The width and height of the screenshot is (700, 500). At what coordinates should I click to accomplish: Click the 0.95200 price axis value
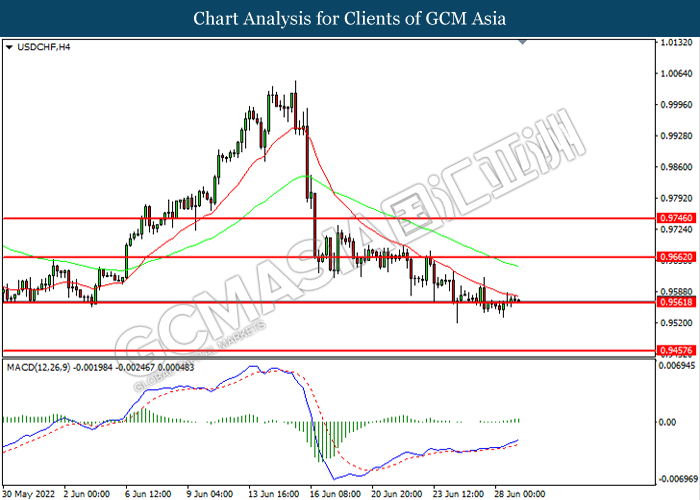coord(676,323)
